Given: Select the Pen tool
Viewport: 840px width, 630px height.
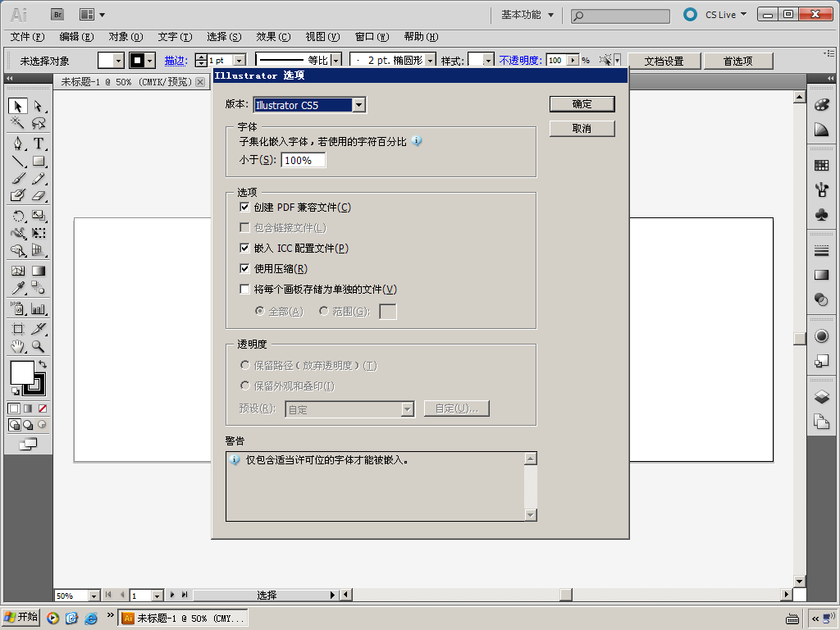Looking at the screenshot, I should pos(18,144).
